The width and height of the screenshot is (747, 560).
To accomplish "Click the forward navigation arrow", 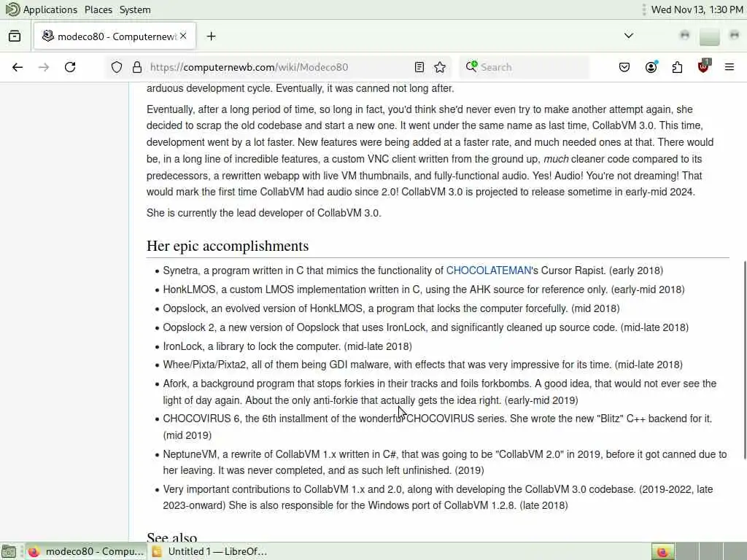I will tap(44, 67).
